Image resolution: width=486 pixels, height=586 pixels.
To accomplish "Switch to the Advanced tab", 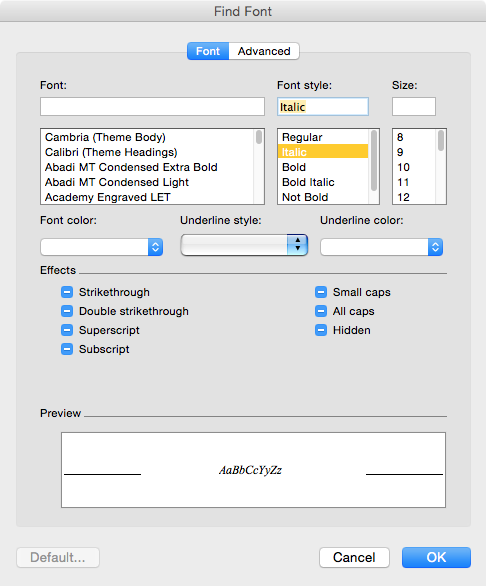I will pyautogui.click(x=264, y=51).
